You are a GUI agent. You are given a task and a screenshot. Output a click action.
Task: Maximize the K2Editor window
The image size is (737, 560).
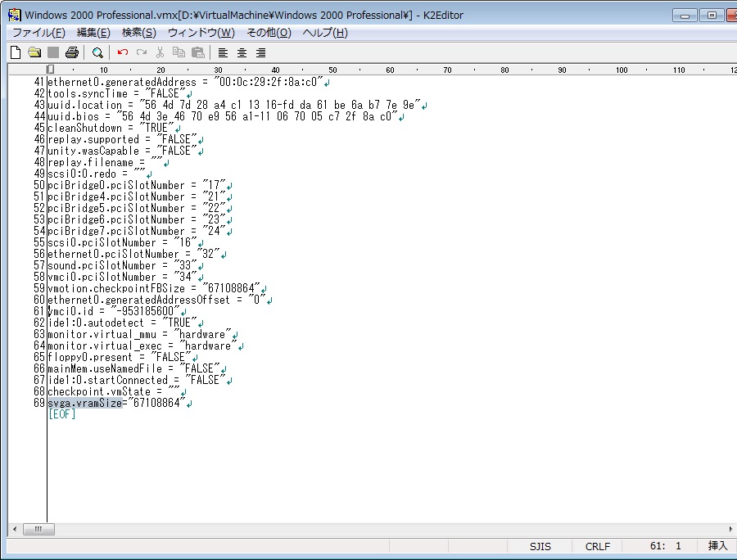pos(712,16)
